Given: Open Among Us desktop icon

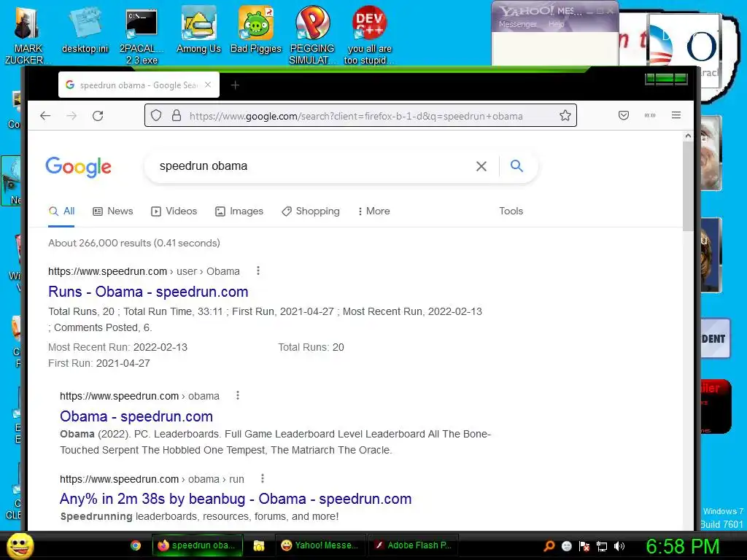Looking at the screenshot, I should [198, 29].
